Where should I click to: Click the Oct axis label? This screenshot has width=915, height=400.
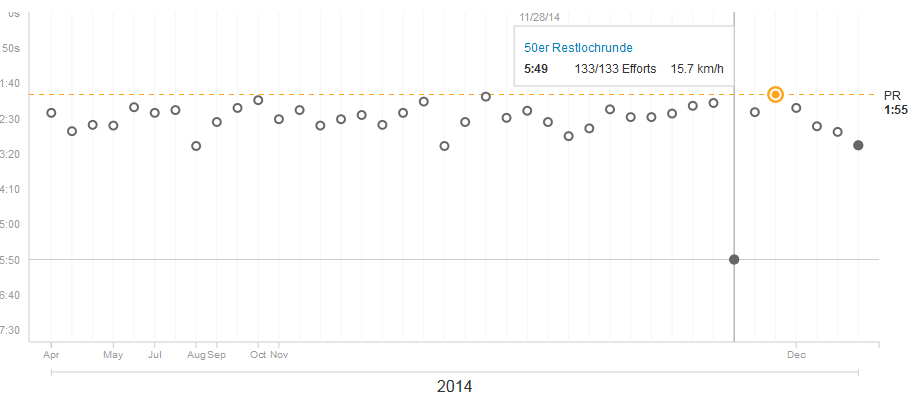pyautogui.click(x=258, y=355)
